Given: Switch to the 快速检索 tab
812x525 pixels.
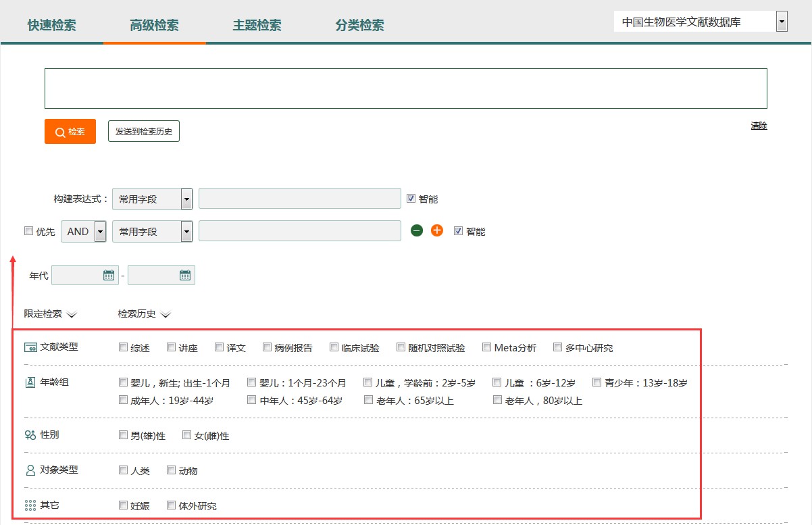Looking at the screenshot, I should (52, 26).
